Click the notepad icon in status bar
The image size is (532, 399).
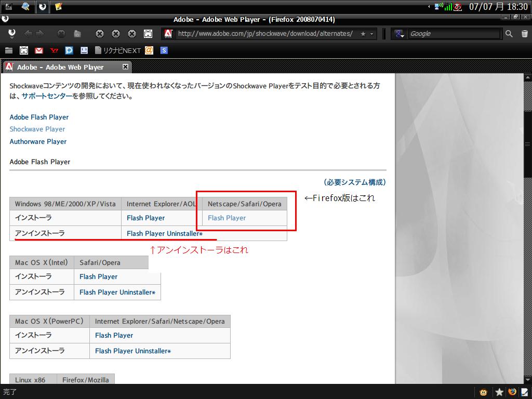[x=525, y=392]
